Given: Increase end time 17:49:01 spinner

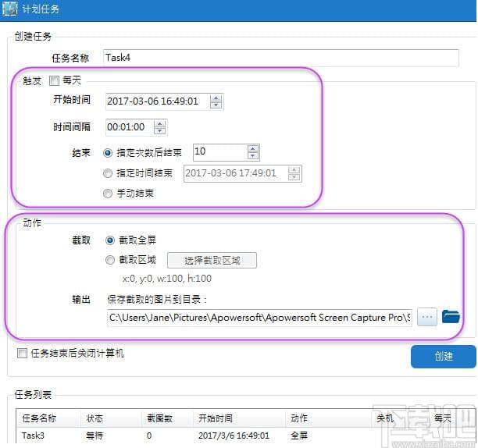Looking at the screenshot, I should click(294, 170).
